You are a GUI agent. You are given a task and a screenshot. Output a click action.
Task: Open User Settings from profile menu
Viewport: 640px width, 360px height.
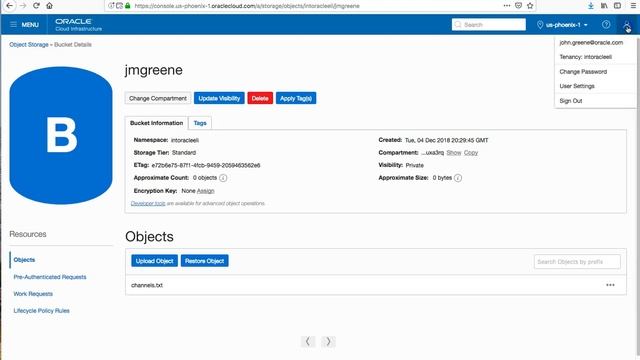[x=577, y=86]
